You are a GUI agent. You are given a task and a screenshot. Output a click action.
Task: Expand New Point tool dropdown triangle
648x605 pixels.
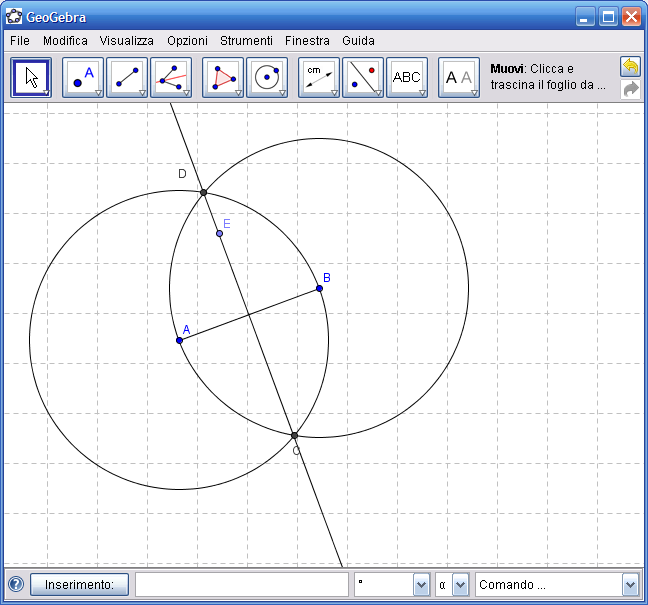98,93
